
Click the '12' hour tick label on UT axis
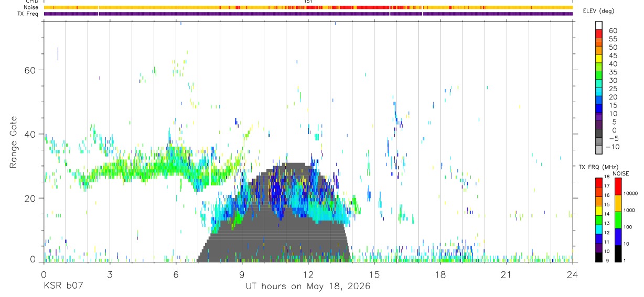[308, 274]
